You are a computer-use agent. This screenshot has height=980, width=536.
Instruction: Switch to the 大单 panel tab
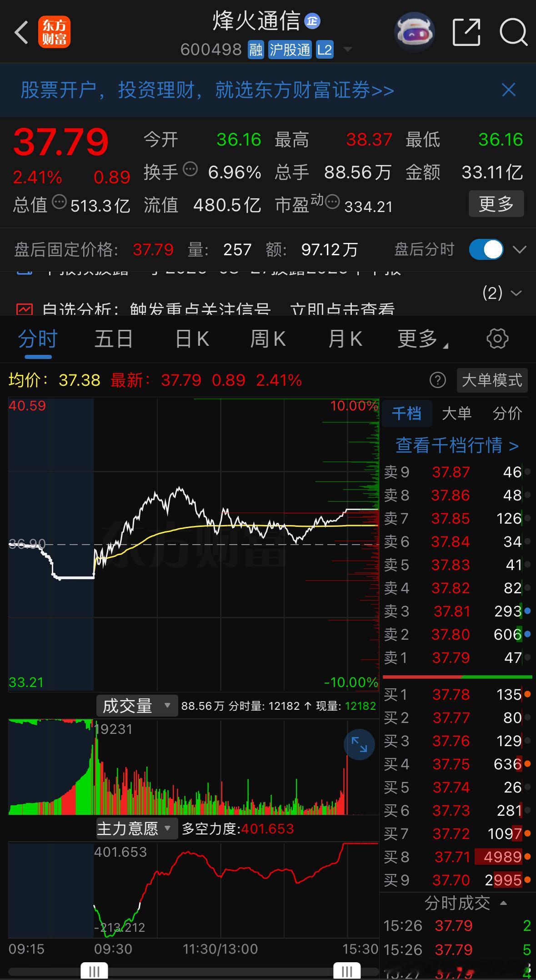457,413
